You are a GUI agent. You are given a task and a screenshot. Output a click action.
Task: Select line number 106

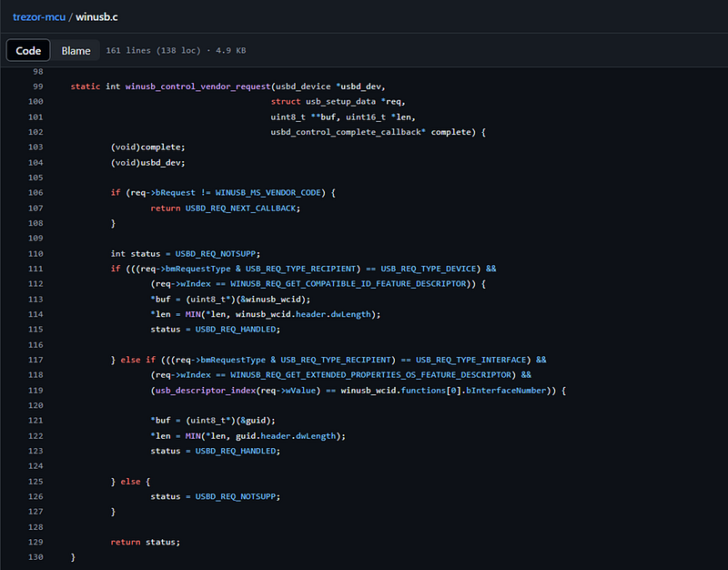point(35,193)
